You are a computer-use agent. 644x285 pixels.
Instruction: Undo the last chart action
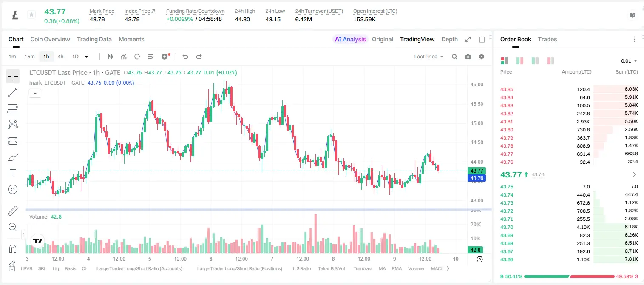(185, 57)
